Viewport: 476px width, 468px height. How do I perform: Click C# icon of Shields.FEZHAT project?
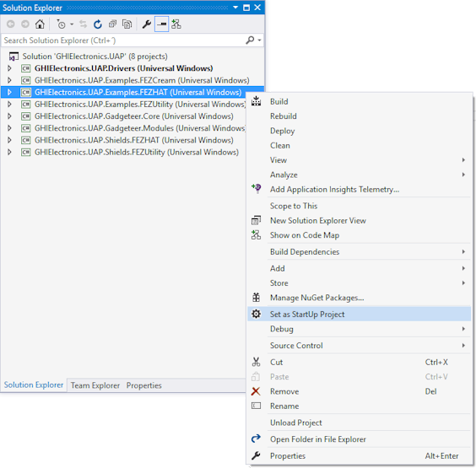tap(26, 140)
